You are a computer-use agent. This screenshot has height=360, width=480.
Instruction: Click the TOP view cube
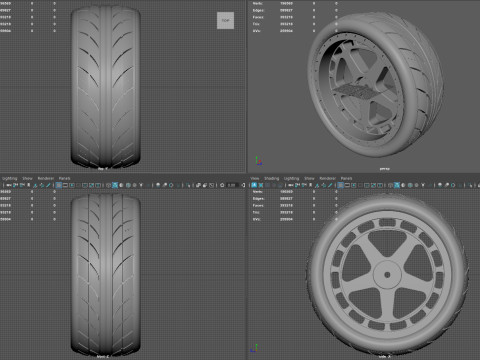(x=225, y=20)
